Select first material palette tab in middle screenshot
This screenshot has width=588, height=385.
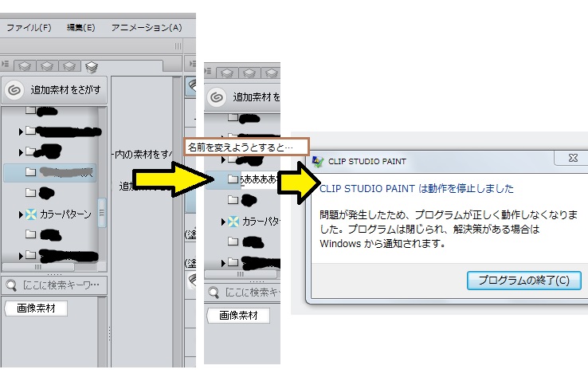pos(227,73)
